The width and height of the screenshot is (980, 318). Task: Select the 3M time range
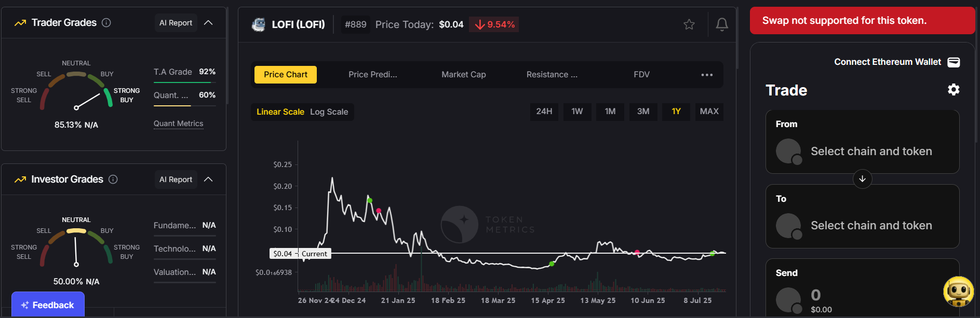643,112
